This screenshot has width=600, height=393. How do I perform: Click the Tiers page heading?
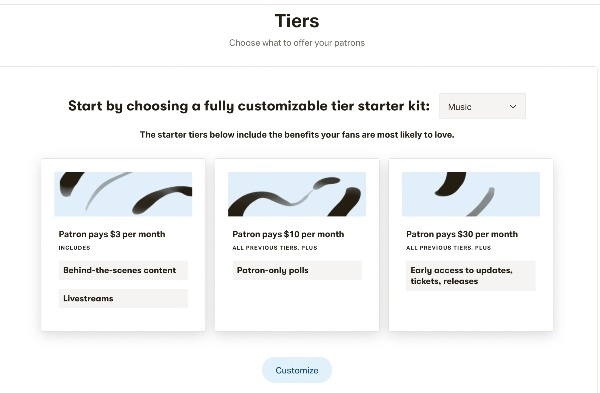(297, 21)
